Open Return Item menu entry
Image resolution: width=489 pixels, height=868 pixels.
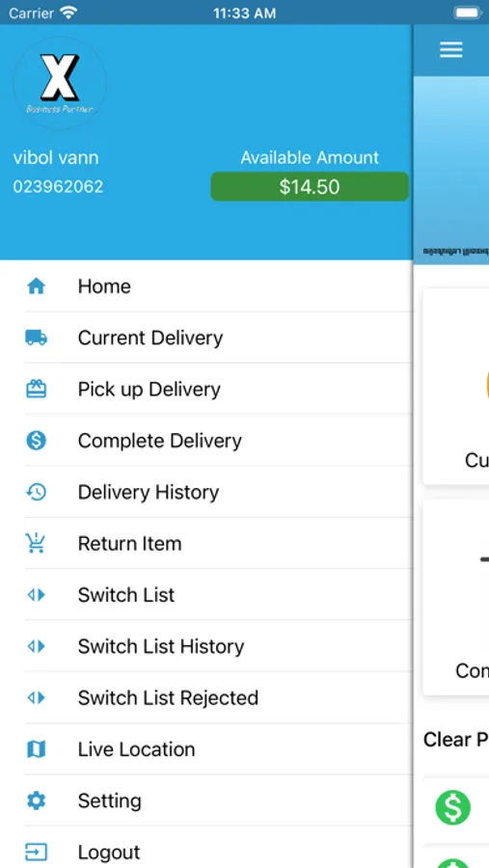[129, 544]
